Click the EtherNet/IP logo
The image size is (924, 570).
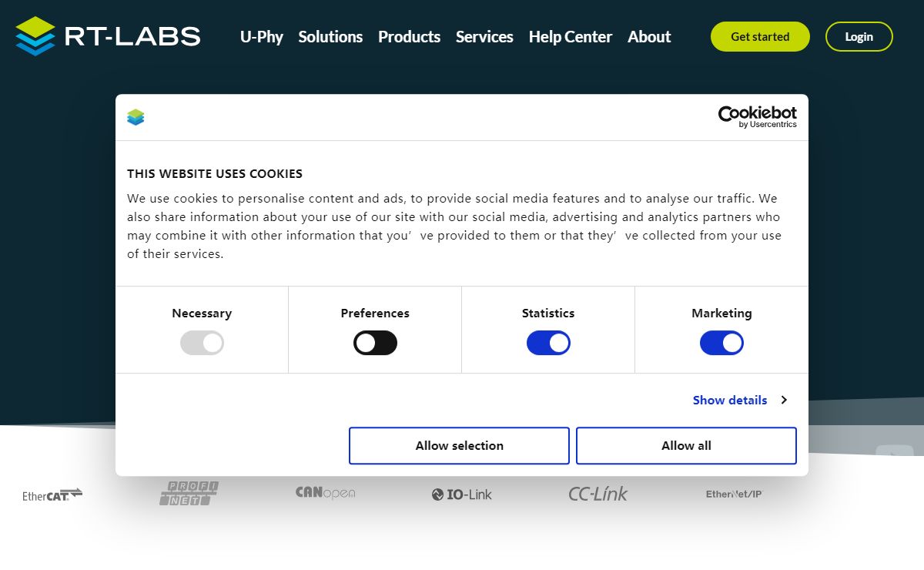point(733,494)
